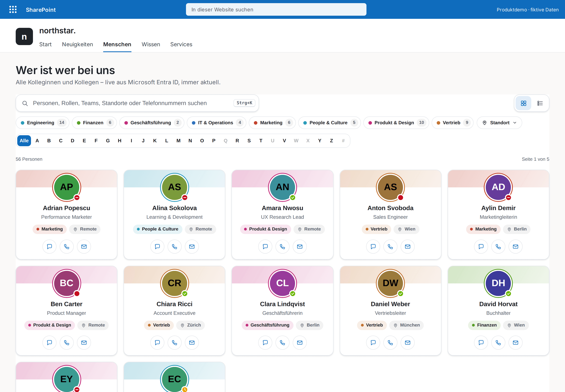
Task: Click Finanzen tag on David Horvat card
Action: click(x=484, y=325)
